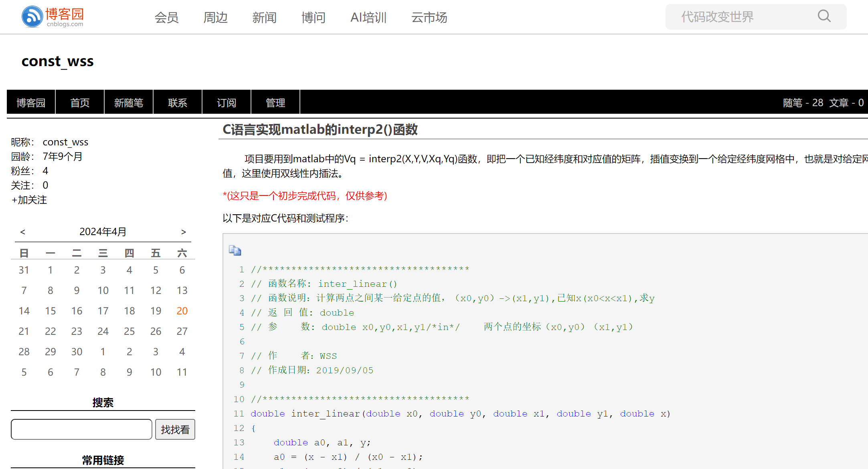The height and width of the screenshot is (469, 868).
Task: Click calendar date 30
Action: [77, 352]
